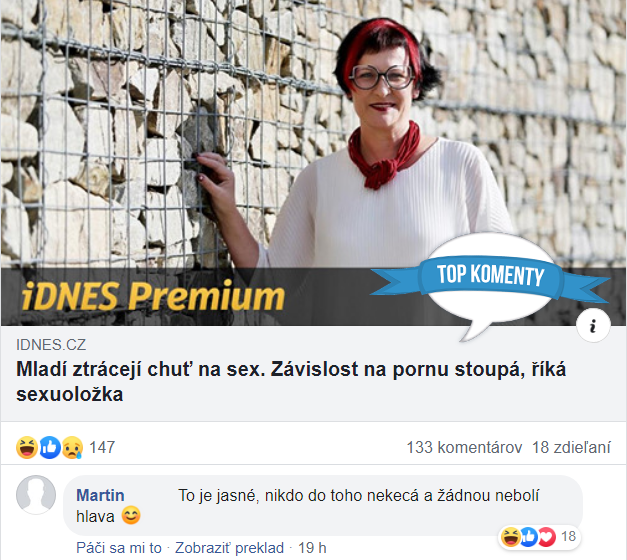The width and height of the screenshot is (627, 560).
Task: Open Martin's grey profile avatar
Action: [x=36, y=495]
